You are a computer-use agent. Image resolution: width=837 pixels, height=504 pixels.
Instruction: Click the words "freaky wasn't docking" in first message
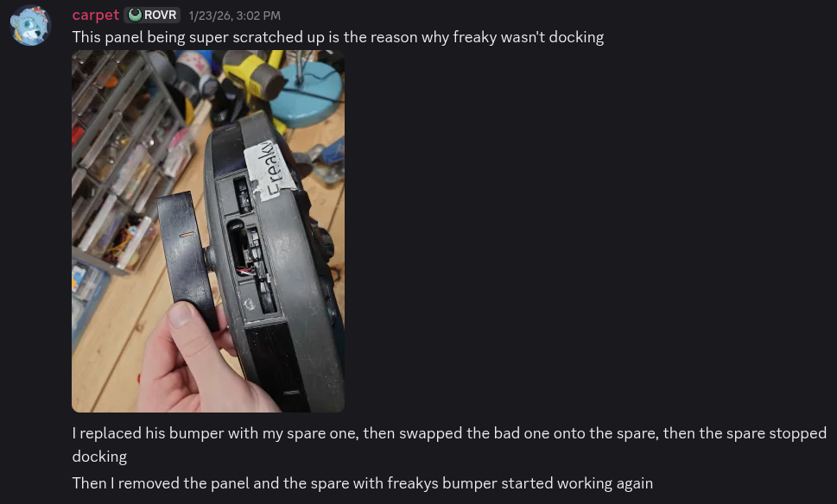(x=529, y=37)
